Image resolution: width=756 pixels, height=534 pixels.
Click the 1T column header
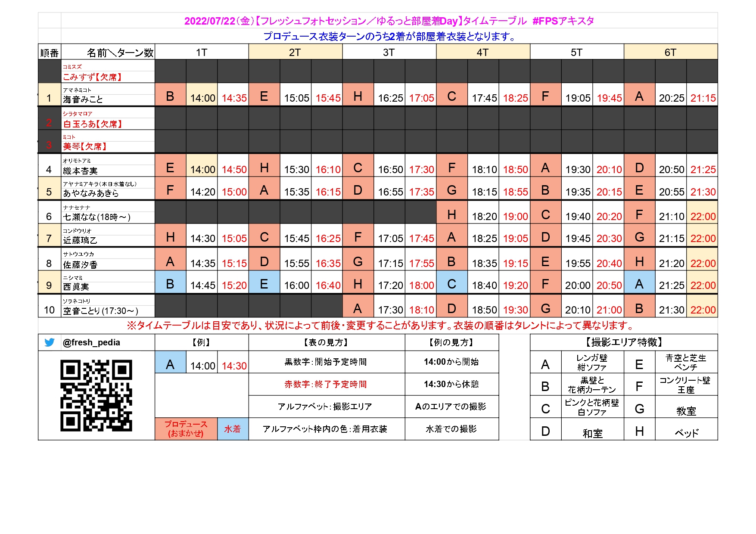coord(201,53)
